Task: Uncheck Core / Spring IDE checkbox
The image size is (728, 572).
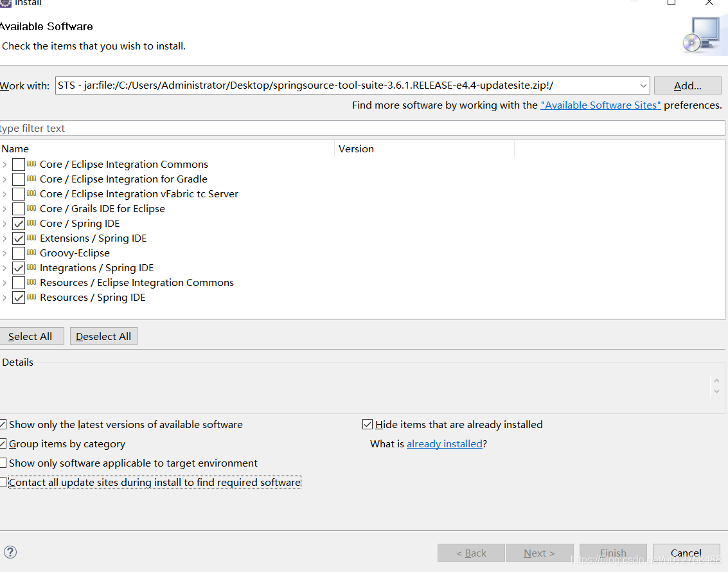Action: click(x=19, y=224)
